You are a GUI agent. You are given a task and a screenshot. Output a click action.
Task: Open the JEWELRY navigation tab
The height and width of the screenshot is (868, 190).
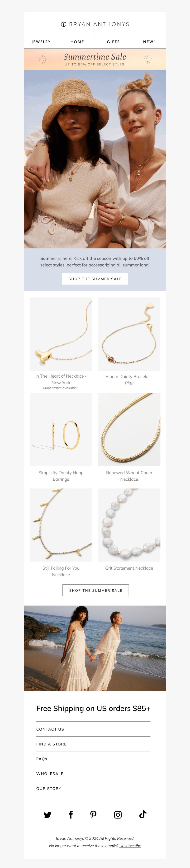tap(41, 42)
